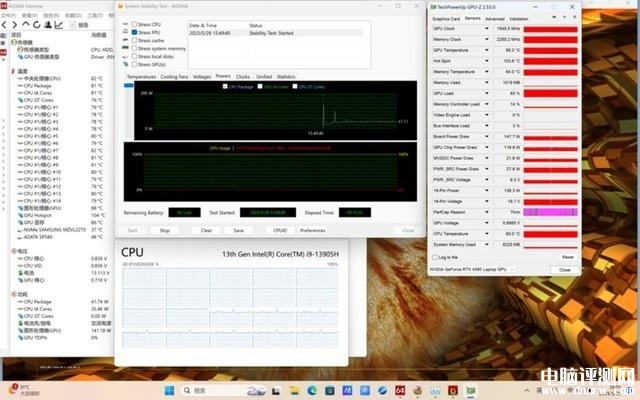Open the Memory Clock sensor dropdown
This screenshot has height=400, width=640.
pyautogui.click(x=487, y=39)
